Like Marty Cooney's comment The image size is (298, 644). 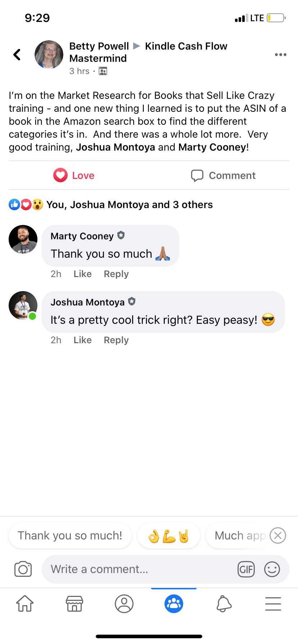point(82,274)
